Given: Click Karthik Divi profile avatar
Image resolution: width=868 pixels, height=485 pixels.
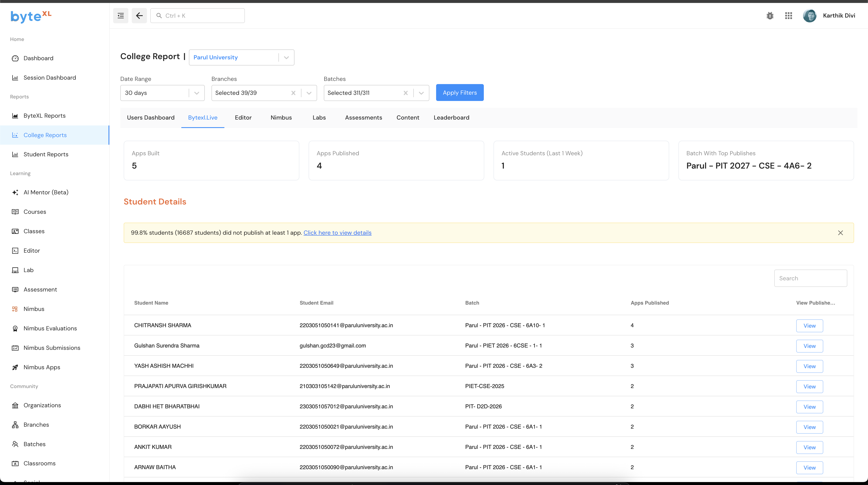Looking at the screenshot, I should pos(809,15).
